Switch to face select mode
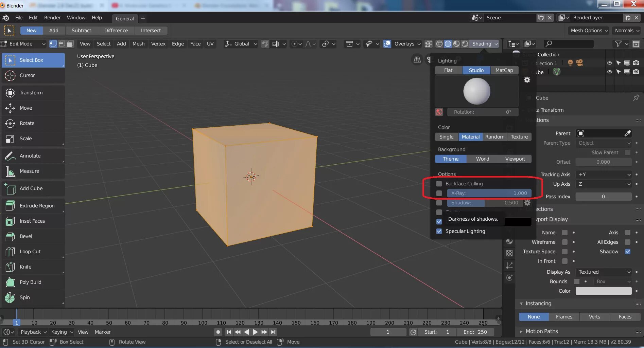 tap(70, 44)
